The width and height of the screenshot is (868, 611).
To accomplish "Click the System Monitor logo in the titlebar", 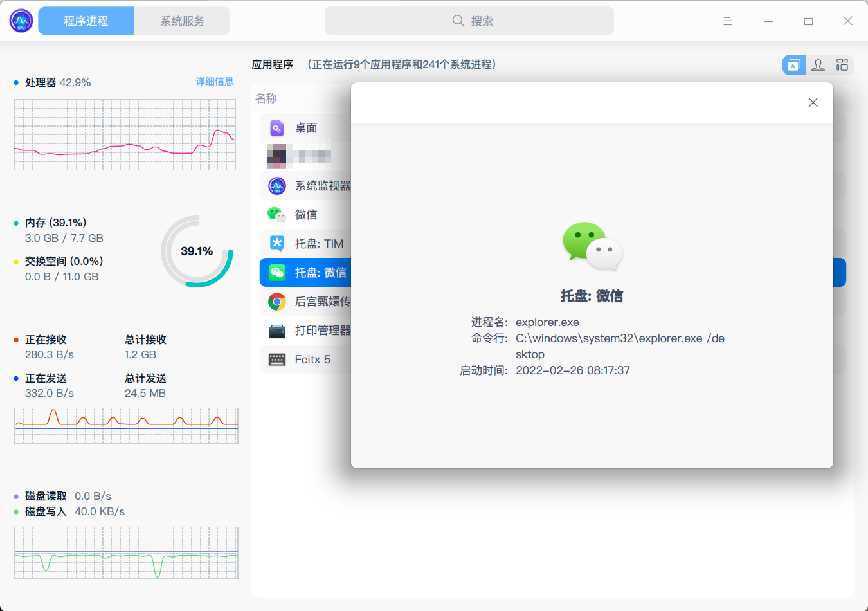I will (x=21, y=20).
